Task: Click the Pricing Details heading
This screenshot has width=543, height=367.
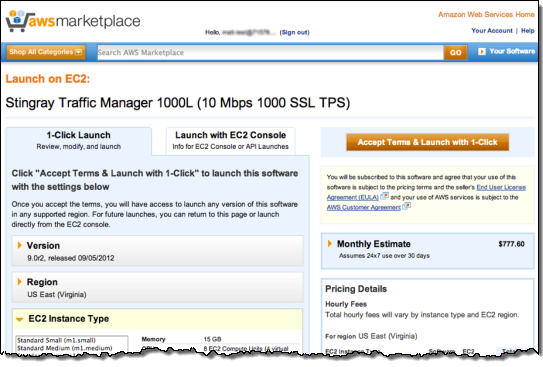Action: (356, 289)
